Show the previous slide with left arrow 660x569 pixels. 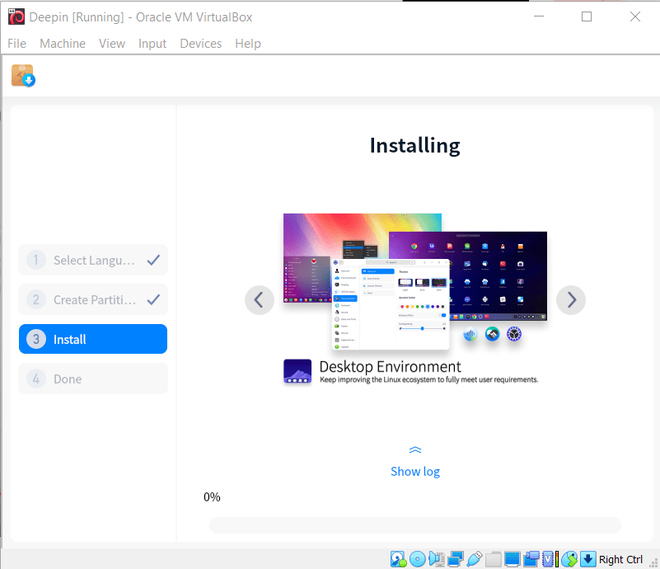(259, 300)
